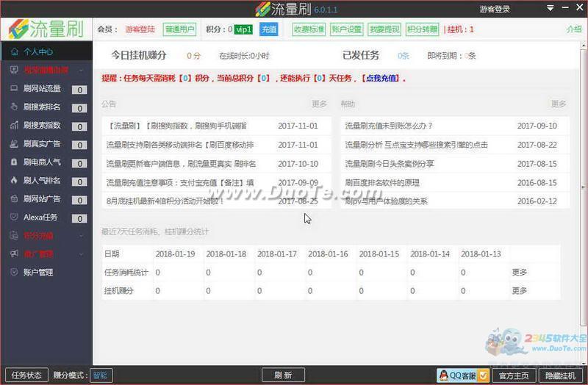This screenshot has height=385, width=588.
Task: Click the icon beside red 积分充值 section
Action: (14, 235)
